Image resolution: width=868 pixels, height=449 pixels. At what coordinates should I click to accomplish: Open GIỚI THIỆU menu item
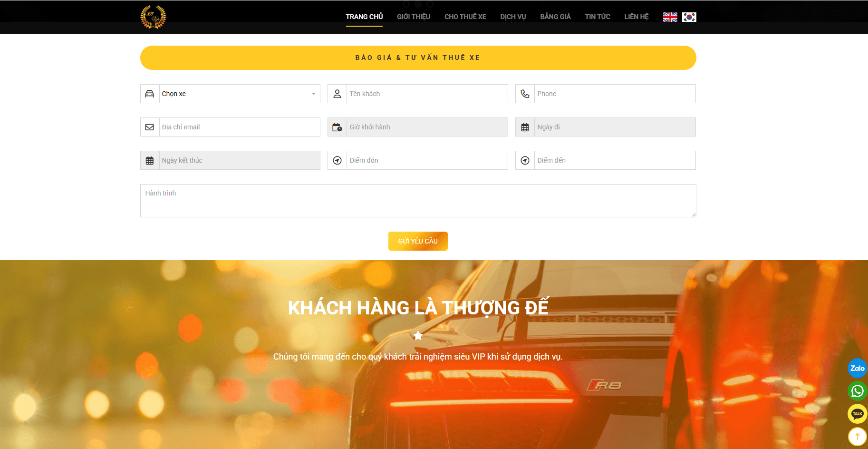(x=414, y=17)
